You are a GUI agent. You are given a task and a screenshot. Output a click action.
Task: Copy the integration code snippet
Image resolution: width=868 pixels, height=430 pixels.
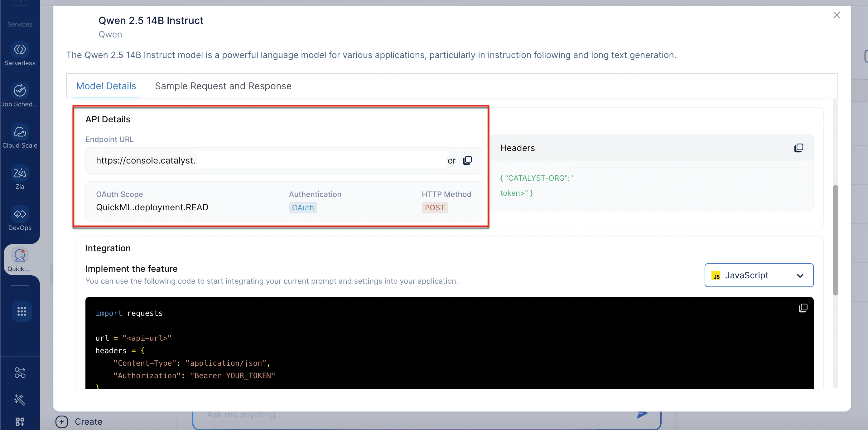803,308
